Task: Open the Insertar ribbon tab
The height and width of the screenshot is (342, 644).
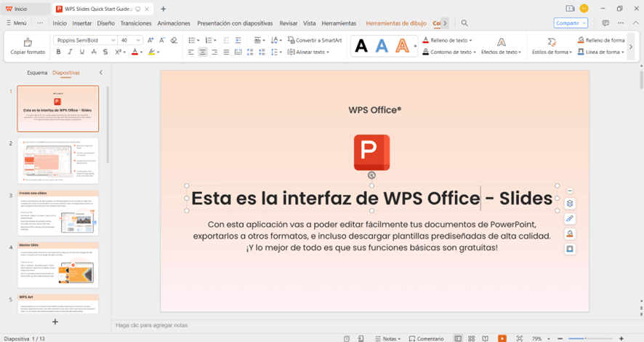Action: [82, 23]
